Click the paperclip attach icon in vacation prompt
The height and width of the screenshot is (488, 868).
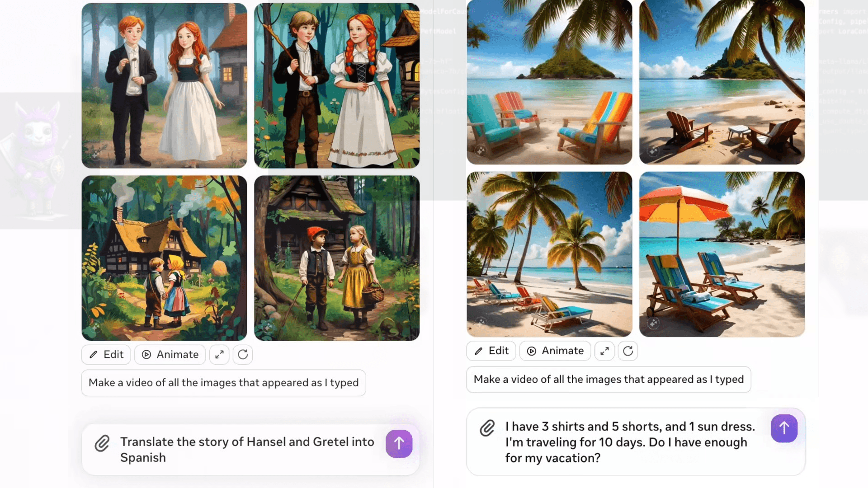487,428
